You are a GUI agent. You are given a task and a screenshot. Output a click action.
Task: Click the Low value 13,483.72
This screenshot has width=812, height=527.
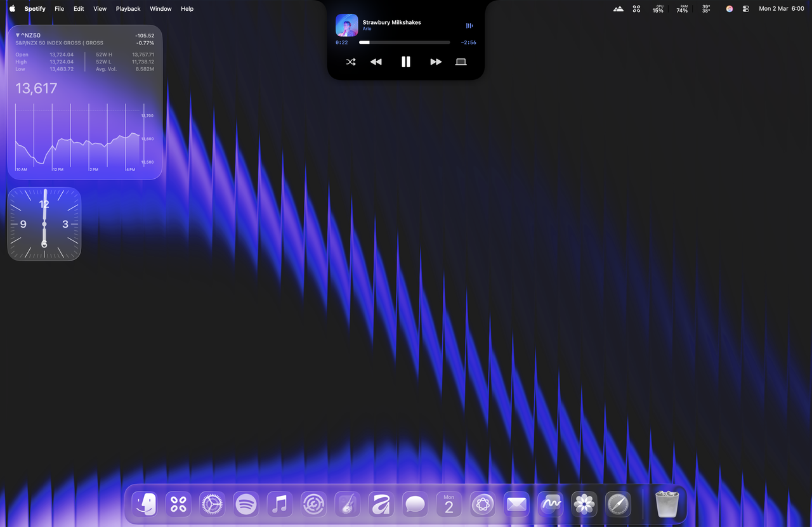[62, 69]
